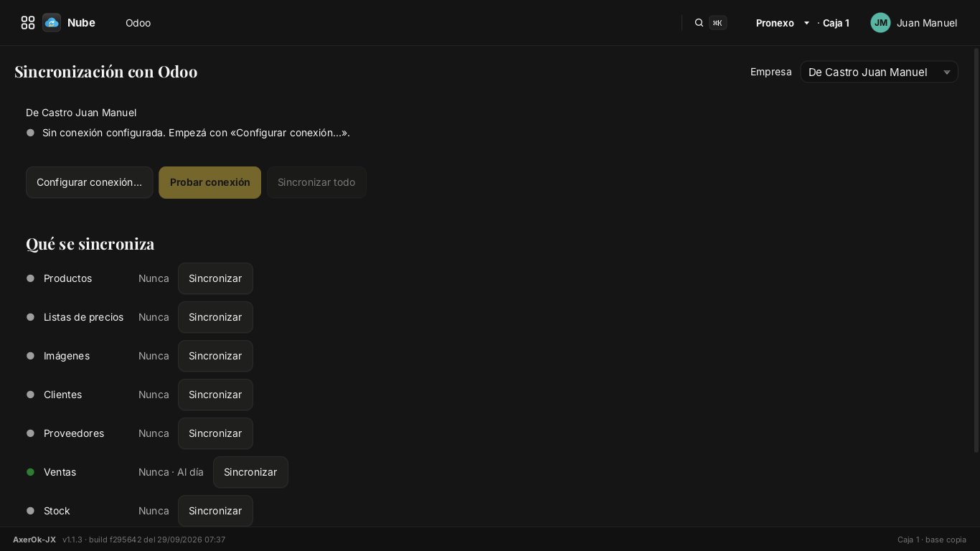
Task: Click the vertical page scrollbar
Action: (976, 251)
